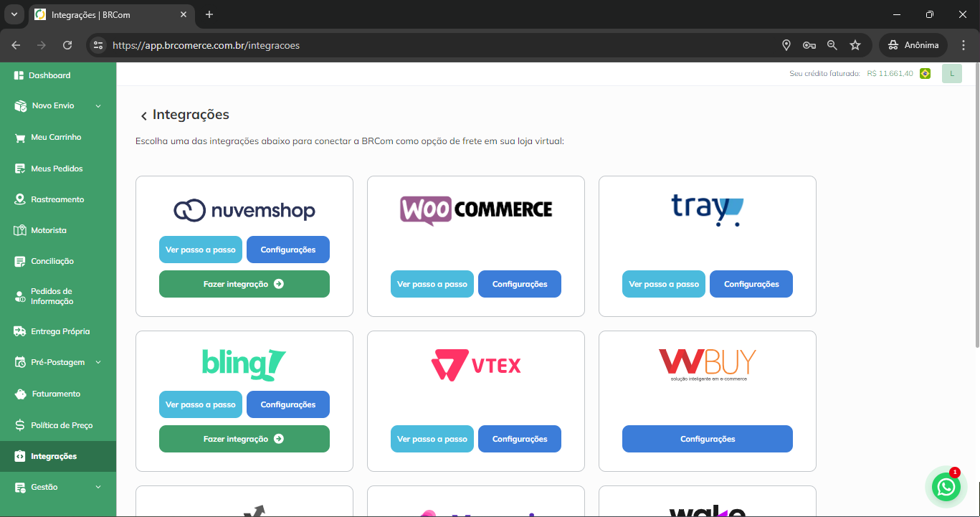Go to Faturamento in the sidebar

tap(55, 394)
